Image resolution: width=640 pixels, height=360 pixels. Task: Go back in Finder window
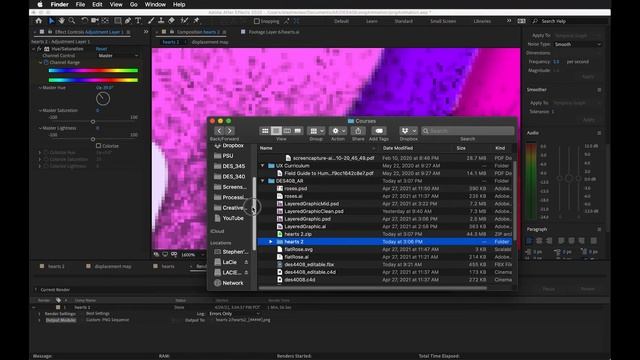point(219,131)
